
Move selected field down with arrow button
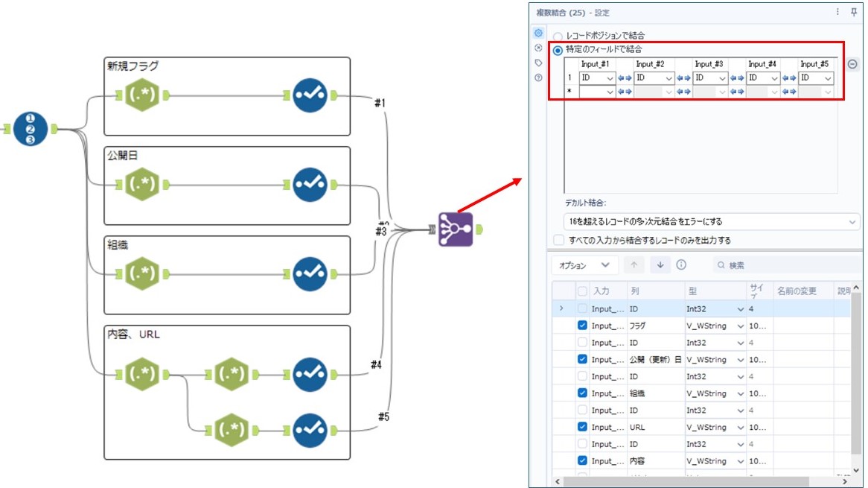[x=660, y=264]
